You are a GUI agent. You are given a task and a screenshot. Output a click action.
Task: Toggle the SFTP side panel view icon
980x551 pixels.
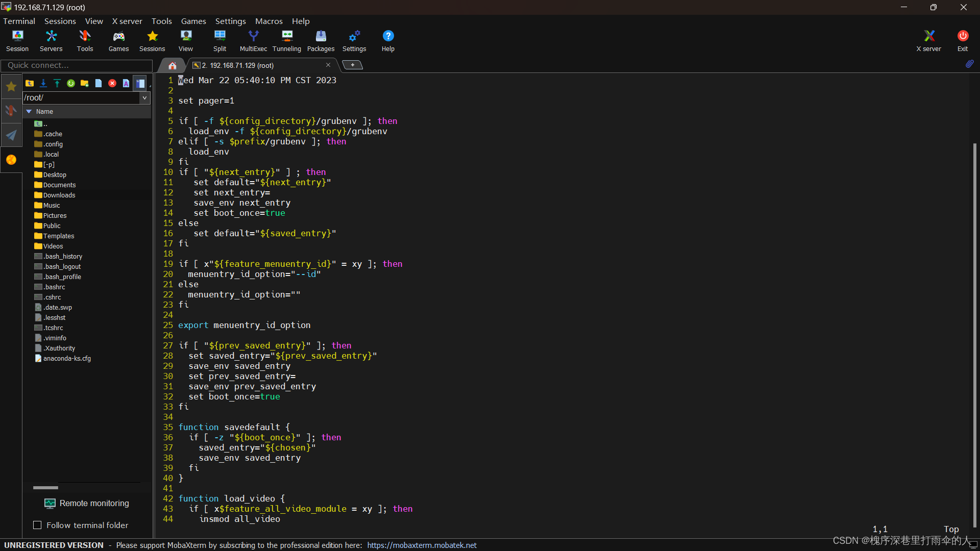click(x=140, y=83)
